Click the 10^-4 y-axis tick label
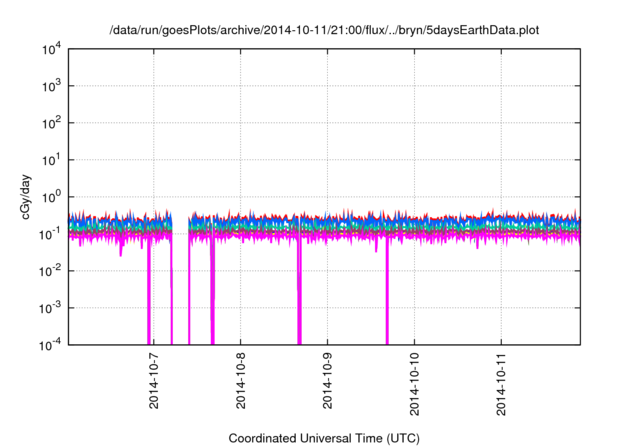The height and width of the screenshot is (448, 640). 51,346
